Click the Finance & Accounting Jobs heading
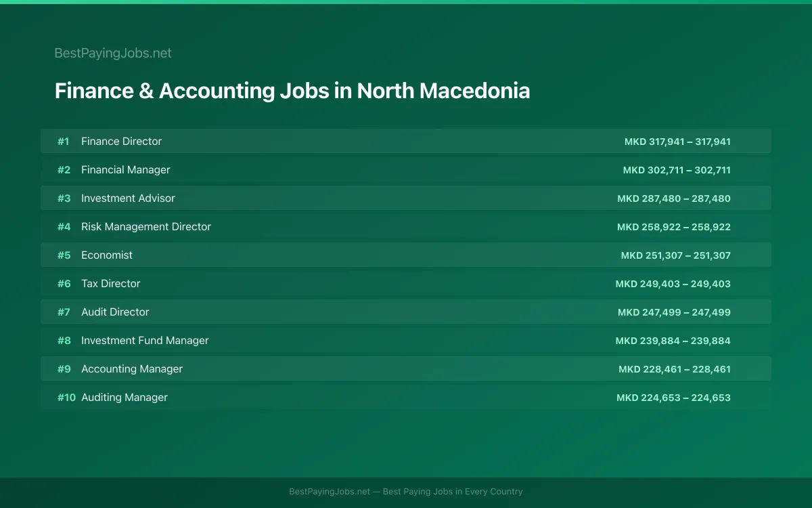 (x=292, y=91)
